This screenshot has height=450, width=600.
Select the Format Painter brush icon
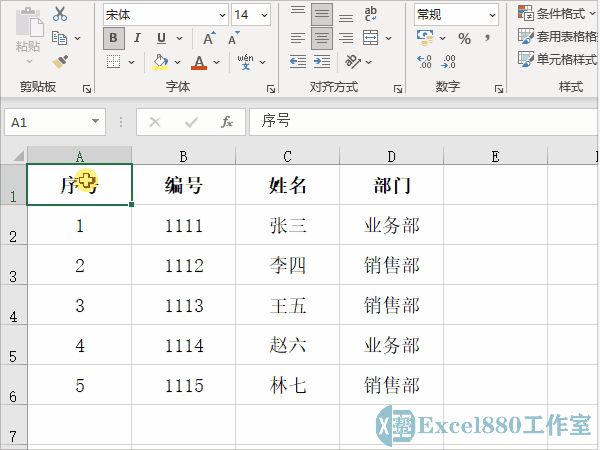pos(60,62)
